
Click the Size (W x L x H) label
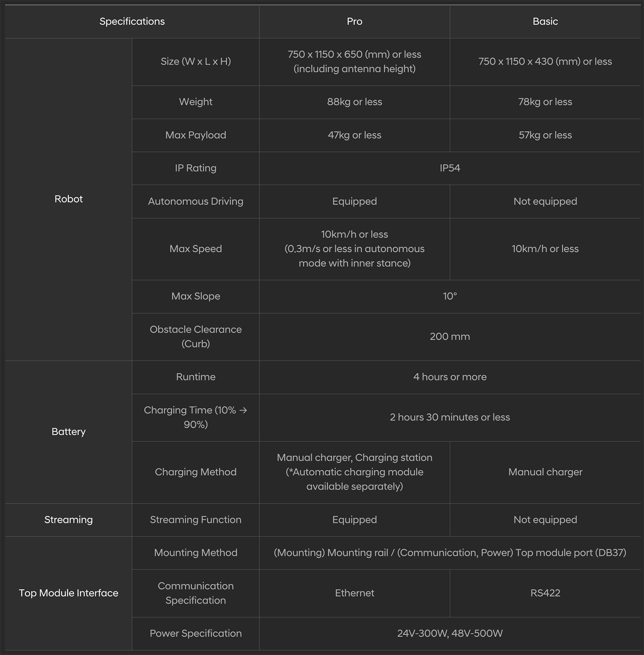(x=196, y=62)
